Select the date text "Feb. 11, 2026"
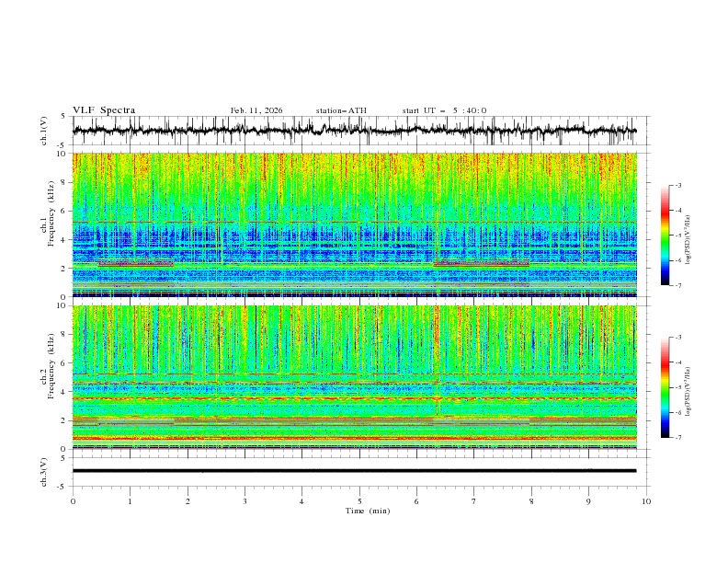The height and width of the screenshot is (563, 728). point(256,110)
